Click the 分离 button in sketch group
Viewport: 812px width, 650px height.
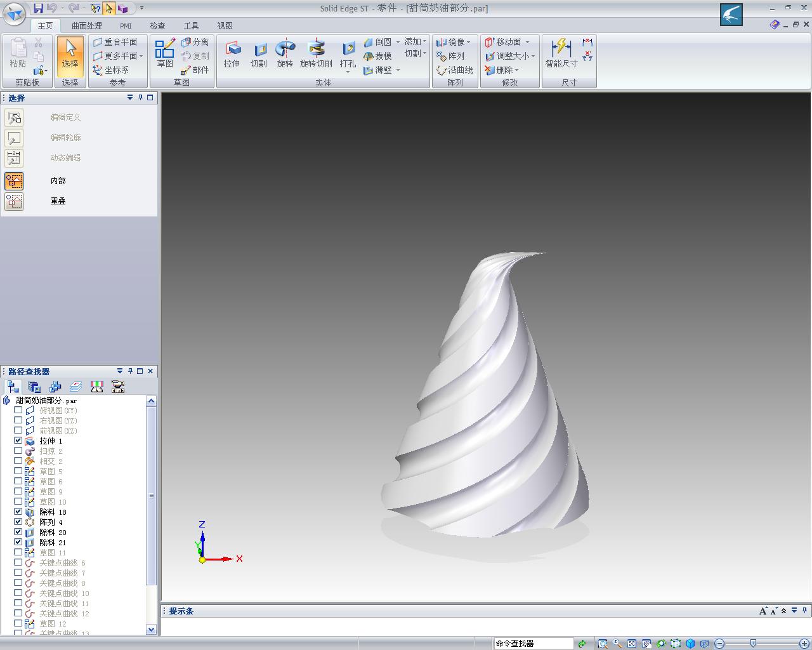195,42
